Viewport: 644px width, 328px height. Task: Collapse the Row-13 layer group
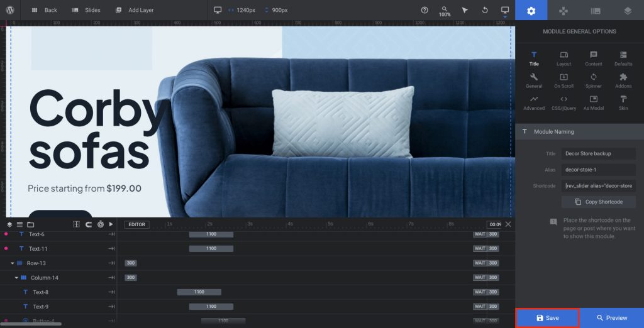point(13,263)
